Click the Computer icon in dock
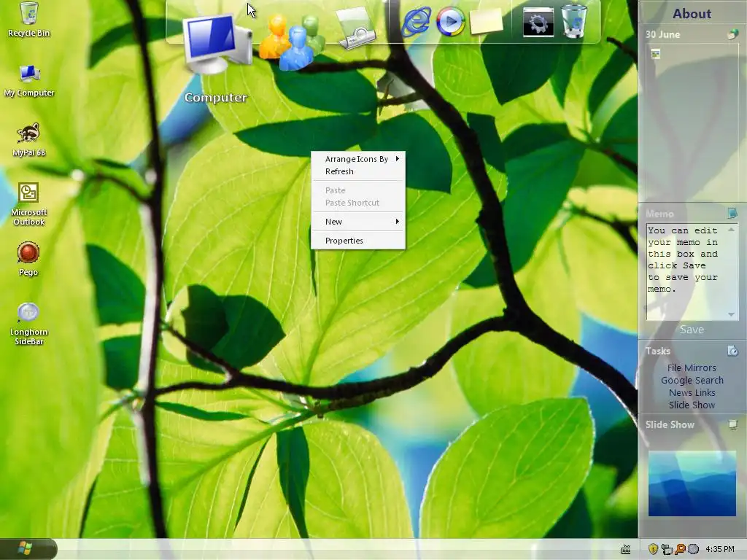The image size is (747, 560). click(217, 44)
